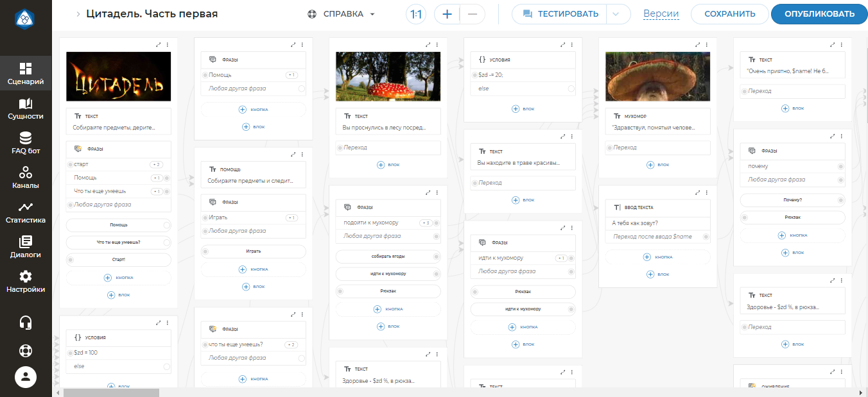
Task: Open options menu of помощь text block
Action: click(302, 155)
